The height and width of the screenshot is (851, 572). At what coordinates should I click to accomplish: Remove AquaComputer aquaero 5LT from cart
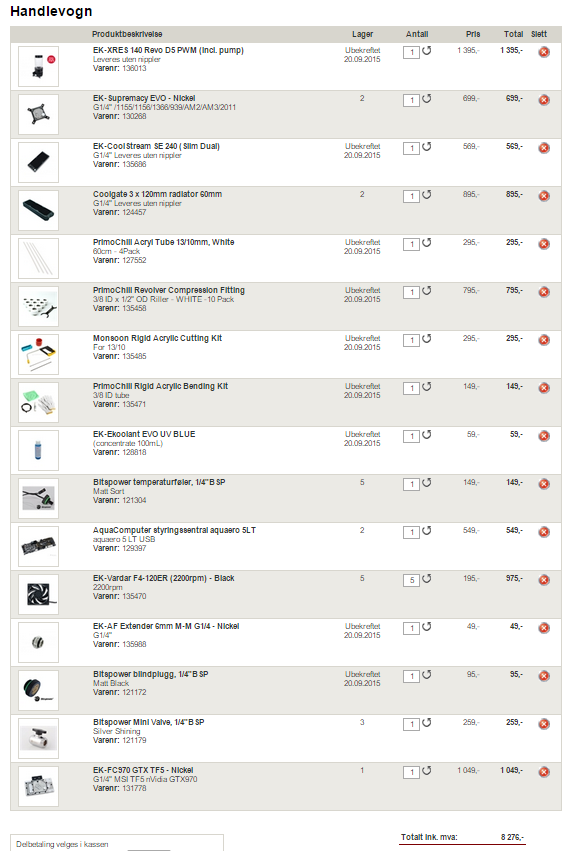click(x=544, y=532)
